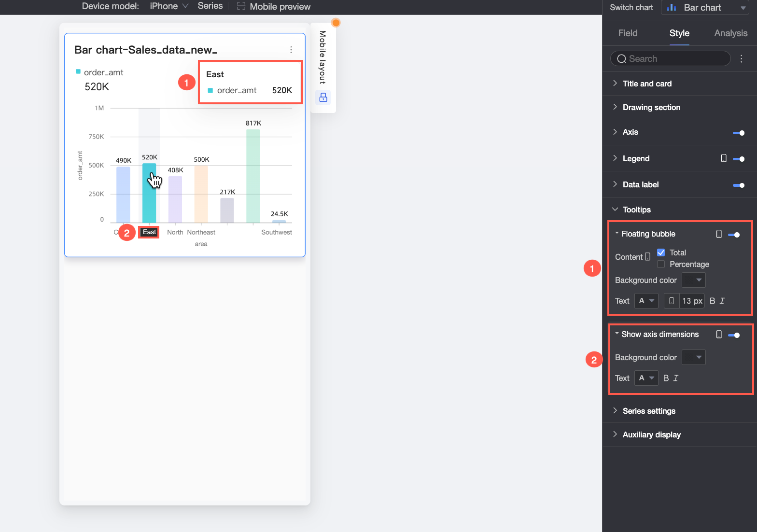Click the mobile icon next to Content
Screen dimensions: 757x532
pyautogui.click(x=648, y=257)
